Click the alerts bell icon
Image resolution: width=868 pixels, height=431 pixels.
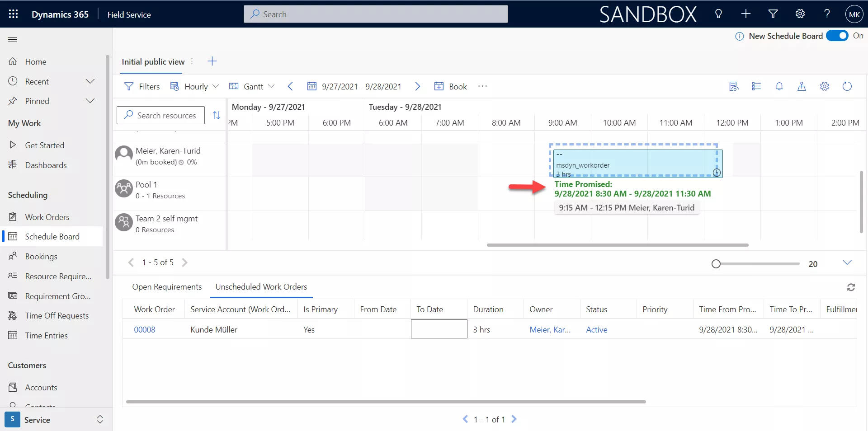pyautogui.click(x=779, y=86)
